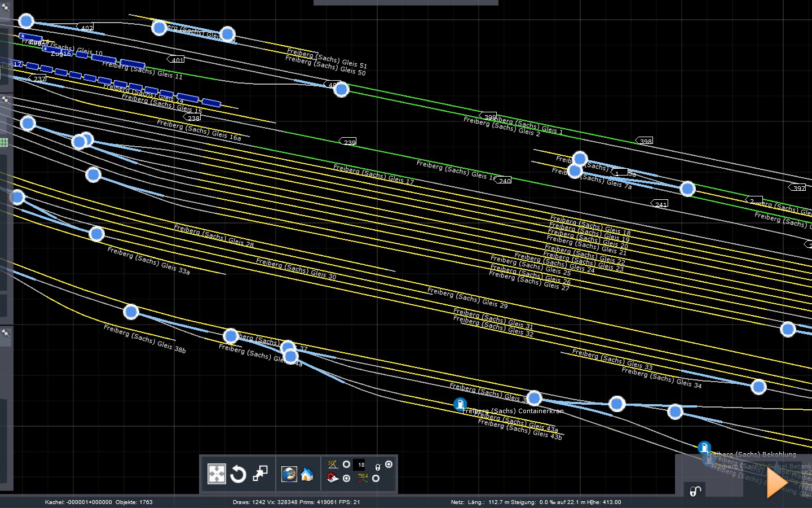Click the Bekohlung refuel point icon
The image size is (812, 508).
click(x=704, y=448)
